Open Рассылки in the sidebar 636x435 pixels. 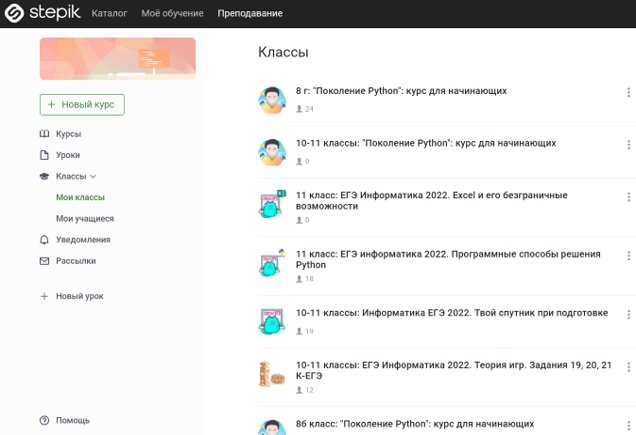pyautogui.click(x=76, y=261)
